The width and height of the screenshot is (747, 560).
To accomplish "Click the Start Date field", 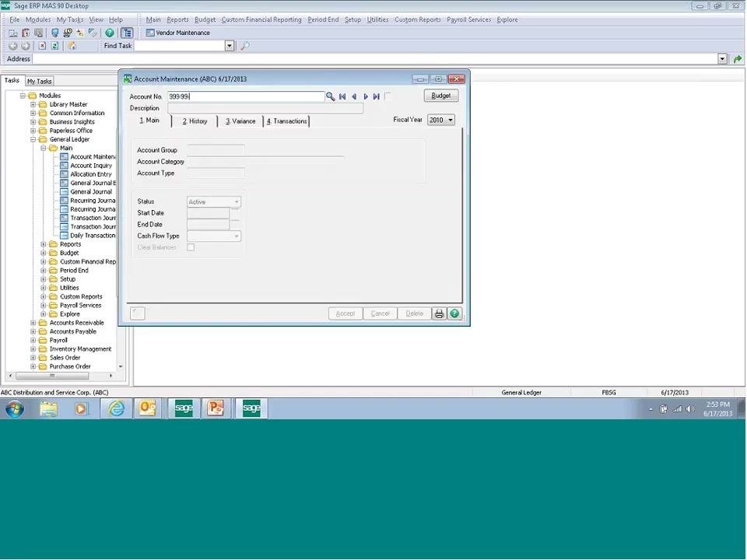I will tap(209, 213).
